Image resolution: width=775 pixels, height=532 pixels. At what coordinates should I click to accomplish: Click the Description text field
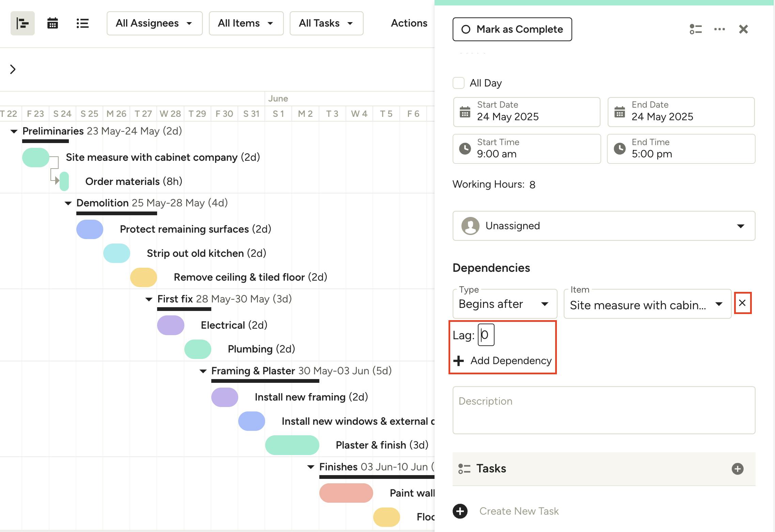click(604, 410)
